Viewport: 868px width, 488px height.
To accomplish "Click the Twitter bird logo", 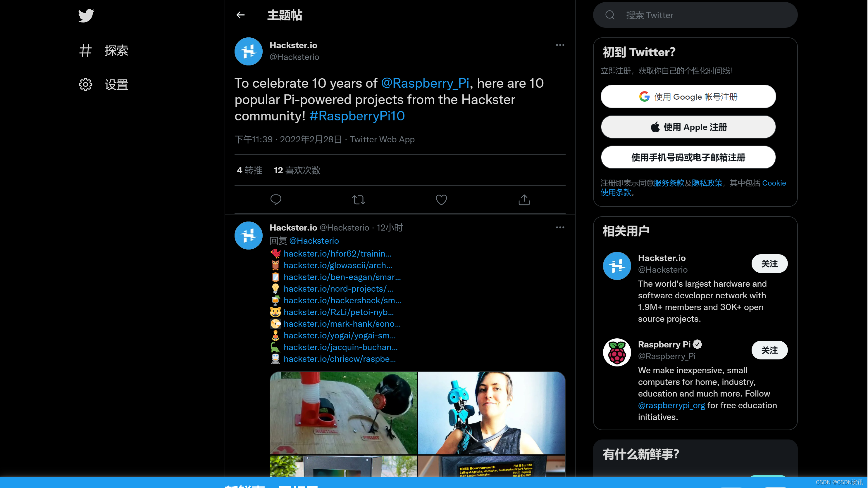I will (x=86, y=15).
